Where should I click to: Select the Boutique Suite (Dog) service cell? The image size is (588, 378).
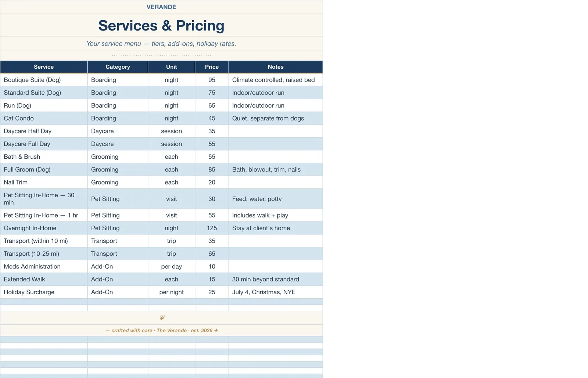pyautogui.click(x=44, y=80)
